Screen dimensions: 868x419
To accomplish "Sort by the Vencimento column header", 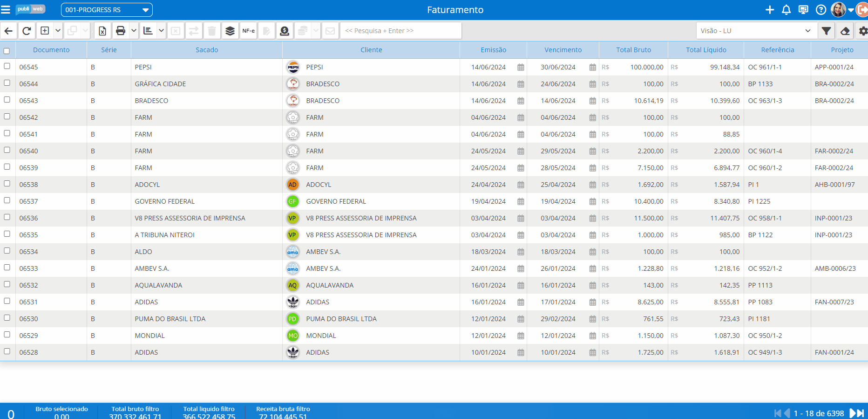I will [x=563, y=50].
